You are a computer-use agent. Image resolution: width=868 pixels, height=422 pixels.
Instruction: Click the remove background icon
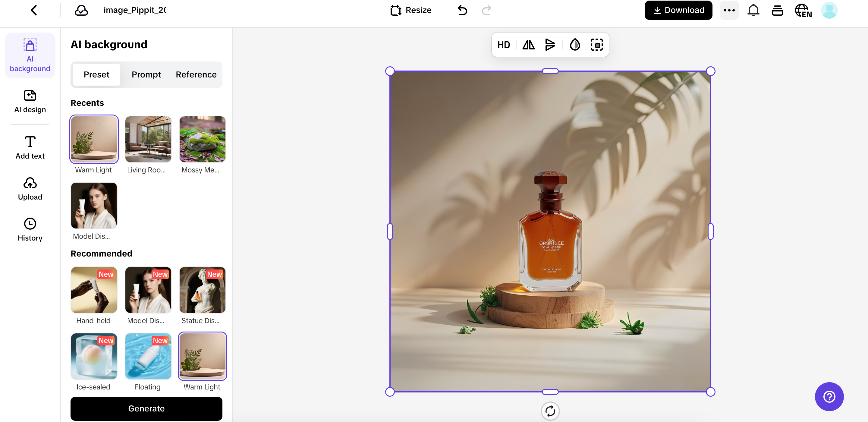coord(596,45)
